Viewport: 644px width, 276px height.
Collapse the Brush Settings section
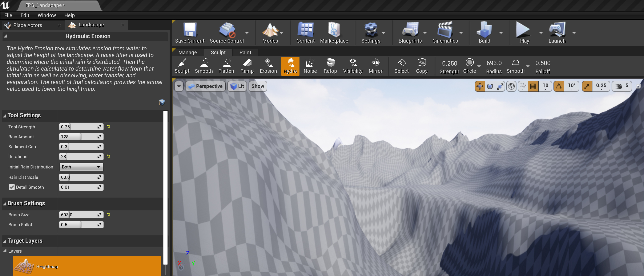pos(4,203)
